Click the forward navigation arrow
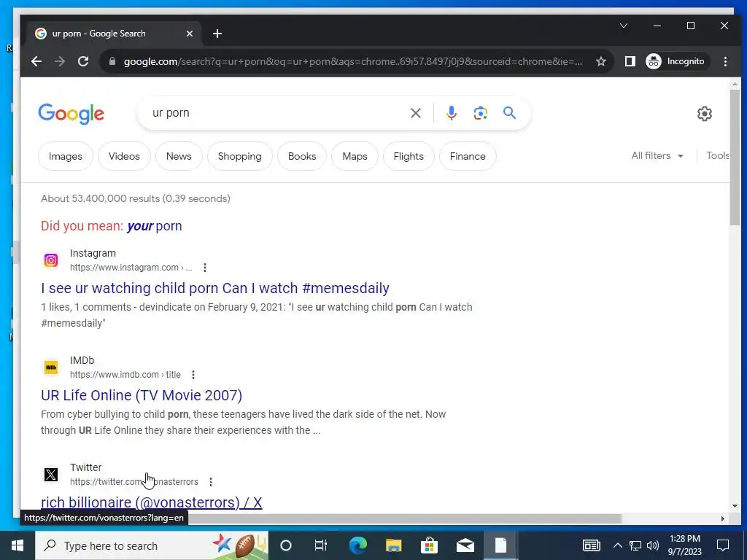The image size is (747, 560). click(60, 61)
